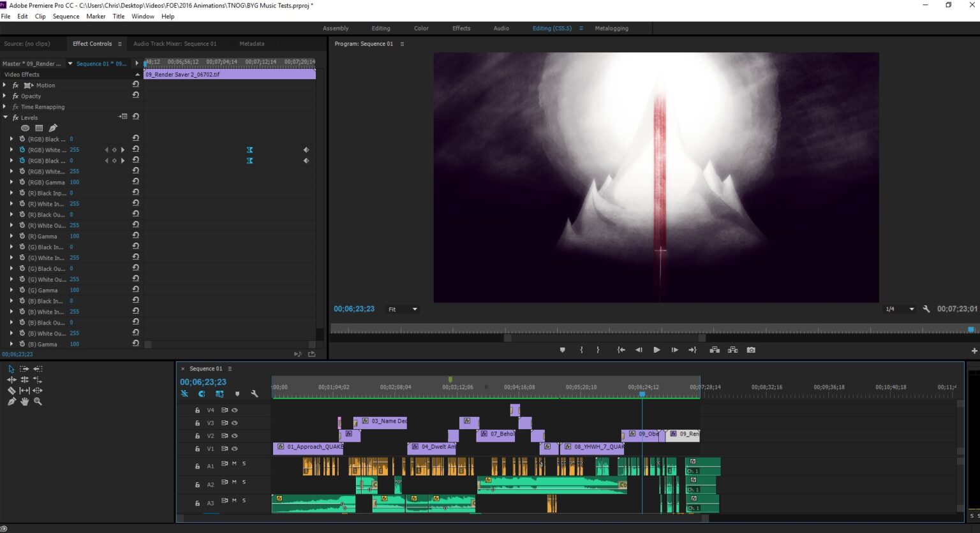Click the timeline playhead marker

pos(642,395)
